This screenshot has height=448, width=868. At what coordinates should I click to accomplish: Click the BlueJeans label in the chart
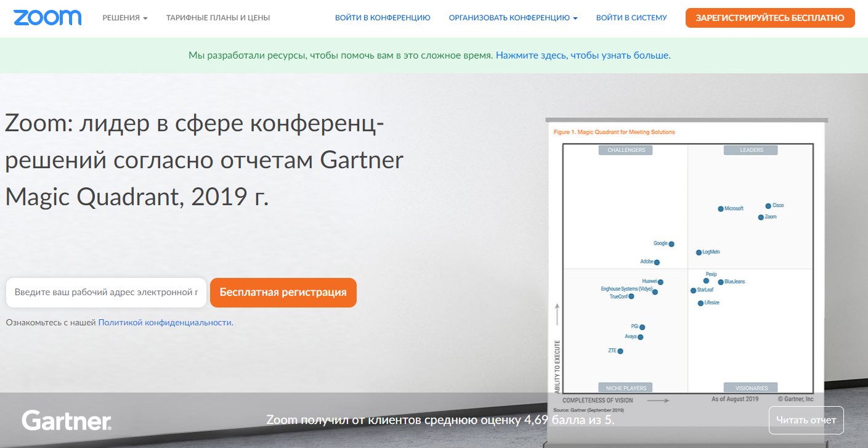[735, 282]
